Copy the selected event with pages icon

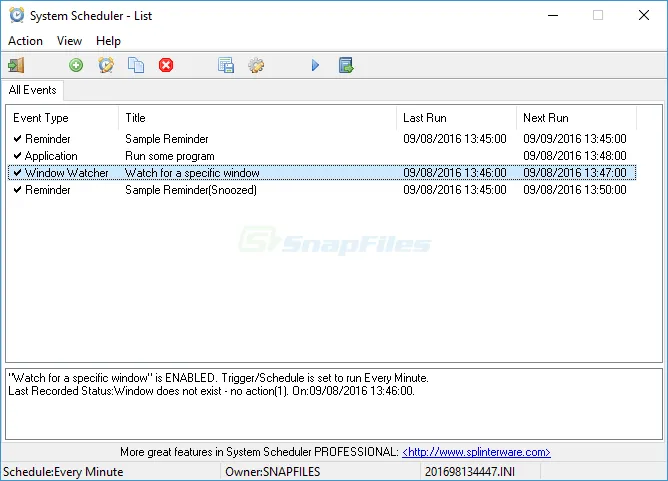(136, 65)
